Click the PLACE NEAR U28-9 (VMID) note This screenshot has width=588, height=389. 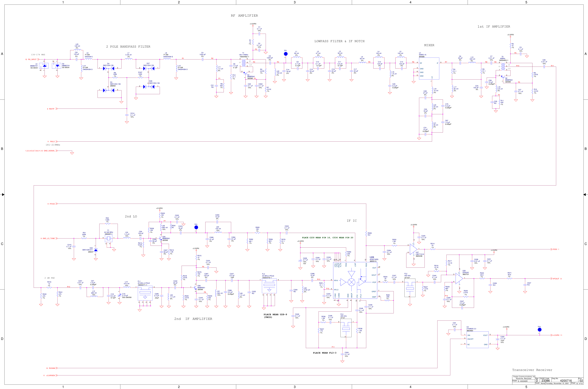pyautogui.click(x=275, y=316)
